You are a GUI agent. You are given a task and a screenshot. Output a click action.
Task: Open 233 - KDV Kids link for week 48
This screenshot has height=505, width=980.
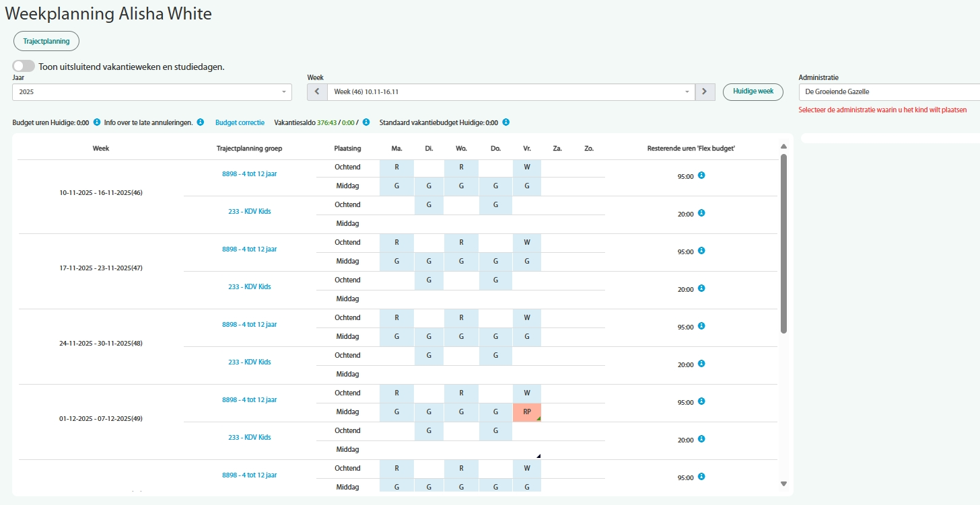(250, 362)
